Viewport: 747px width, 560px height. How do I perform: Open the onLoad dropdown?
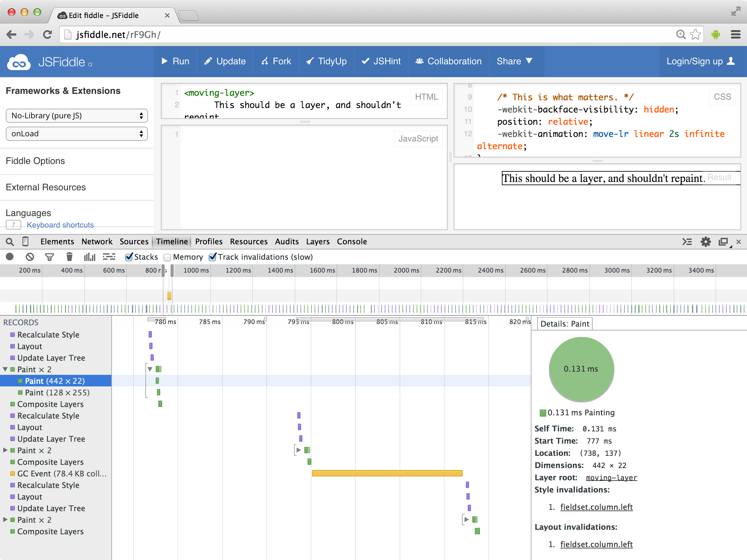tap(77, 134)
